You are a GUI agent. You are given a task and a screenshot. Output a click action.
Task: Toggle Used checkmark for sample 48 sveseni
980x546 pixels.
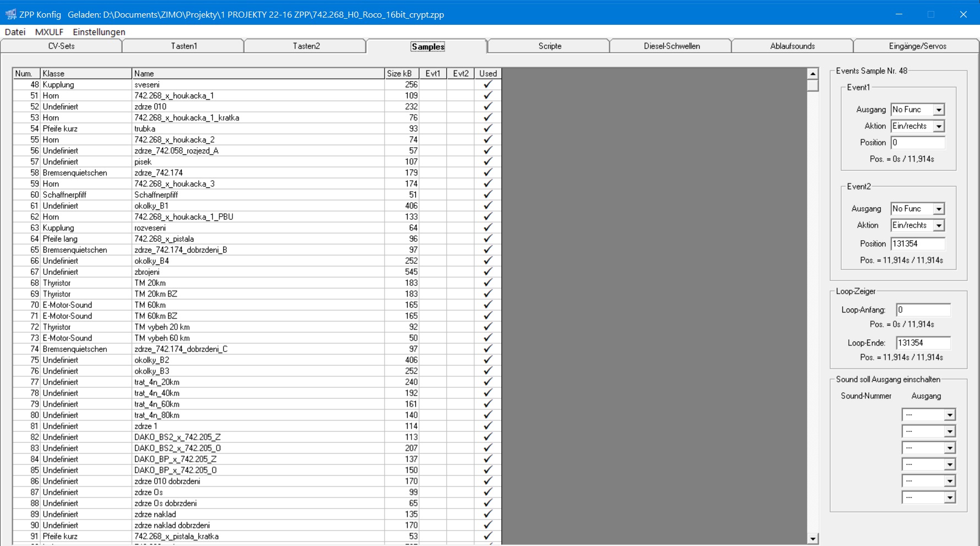488,84
